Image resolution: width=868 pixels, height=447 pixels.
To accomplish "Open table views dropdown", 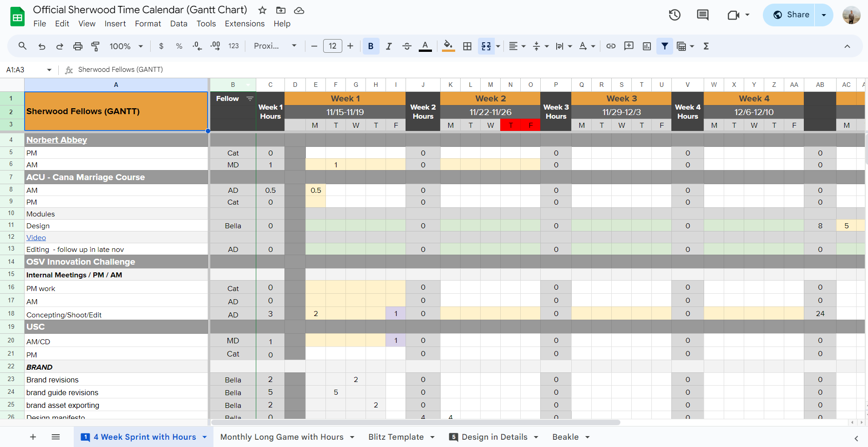I will click(x=685, y=46).
